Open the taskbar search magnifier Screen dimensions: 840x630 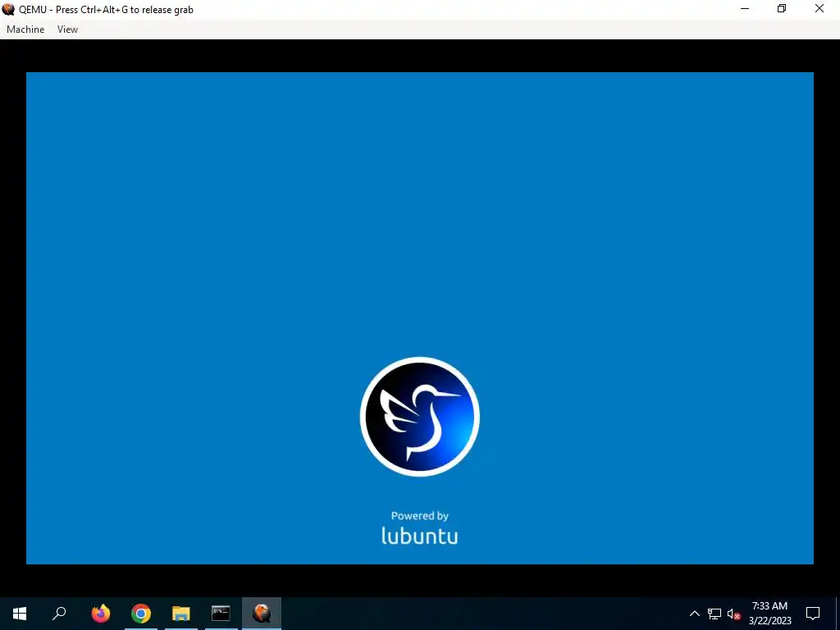59,614
